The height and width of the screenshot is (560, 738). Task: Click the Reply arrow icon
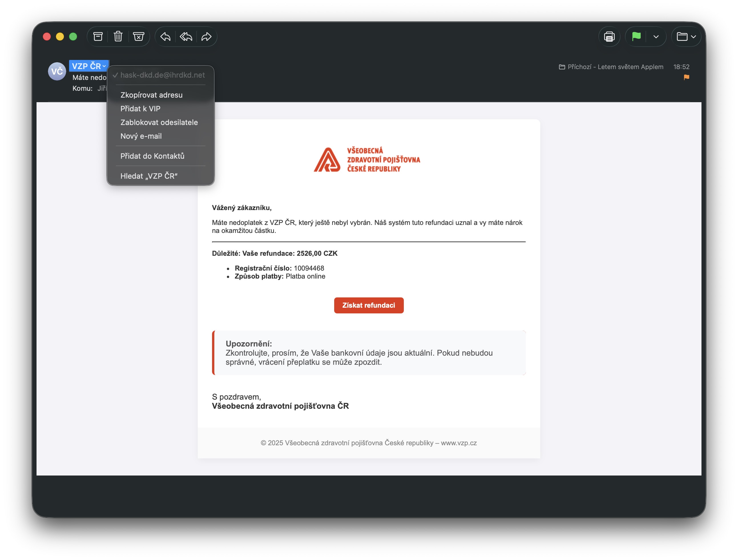click(166, 36)
